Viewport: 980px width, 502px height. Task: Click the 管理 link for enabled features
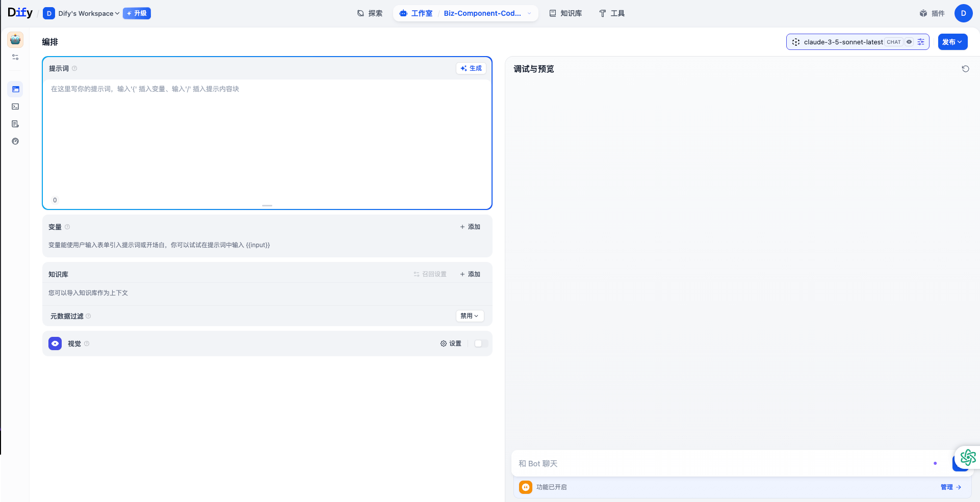950,487
